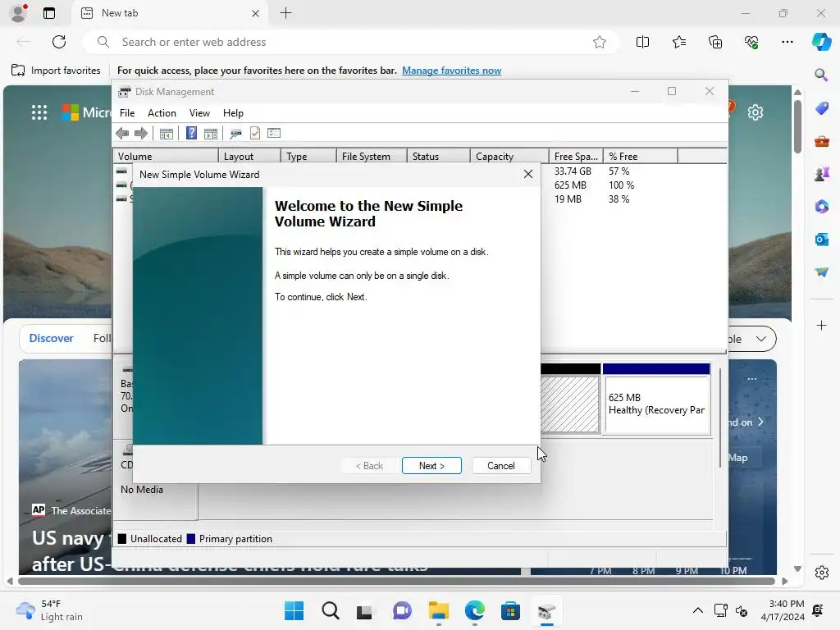Click the Manage favorites now link
This screenshot has width=840, height=630.
pos(452,71)
